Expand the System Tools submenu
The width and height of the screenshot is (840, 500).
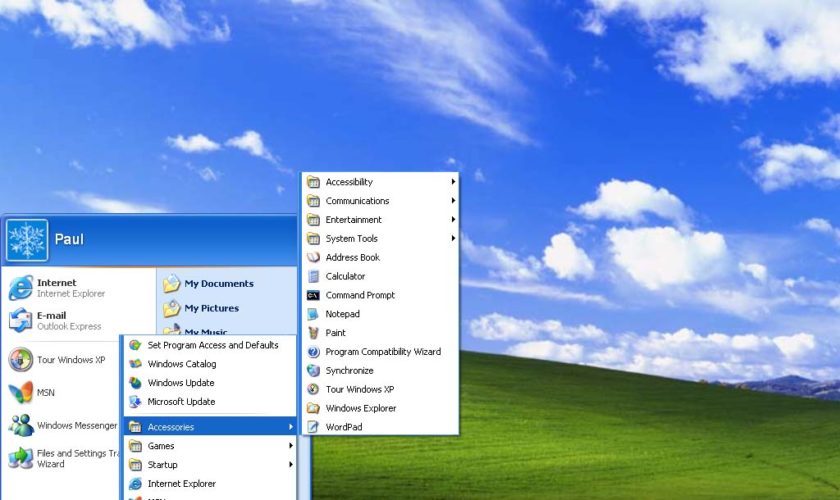[453, 239]
